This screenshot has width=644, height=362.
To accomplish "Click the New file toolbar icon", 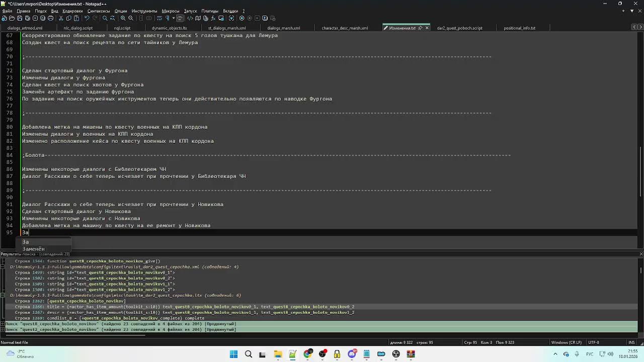I will [4, 18].
